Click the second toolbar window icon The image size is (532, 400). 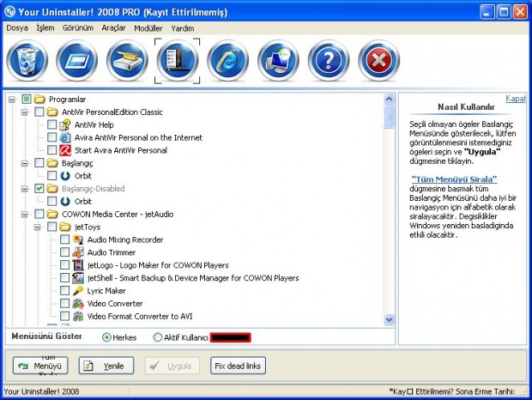pyautogui.click(x=77, y=60)
